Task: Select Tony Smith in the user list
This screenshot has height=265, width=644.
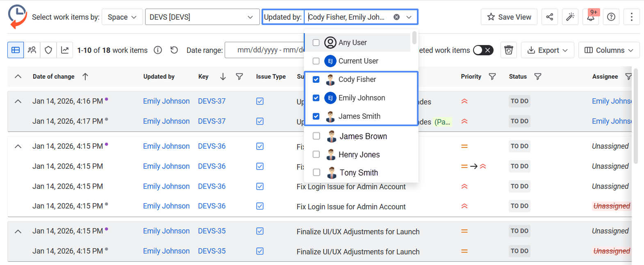Action: click(x=316, y=172)
